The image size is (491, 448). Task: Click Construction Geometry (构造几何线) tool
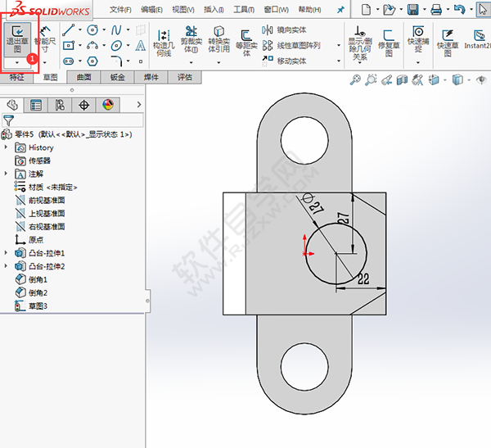pyautogui.click(x=164, y=43)
